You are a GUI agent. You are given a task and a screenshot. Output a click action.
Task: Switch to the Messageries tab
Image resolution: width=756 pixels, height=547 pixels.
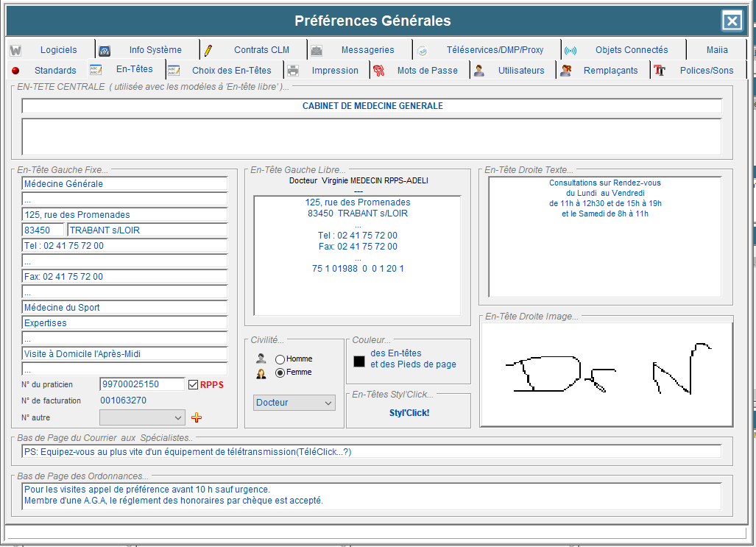tap(367, 50)
